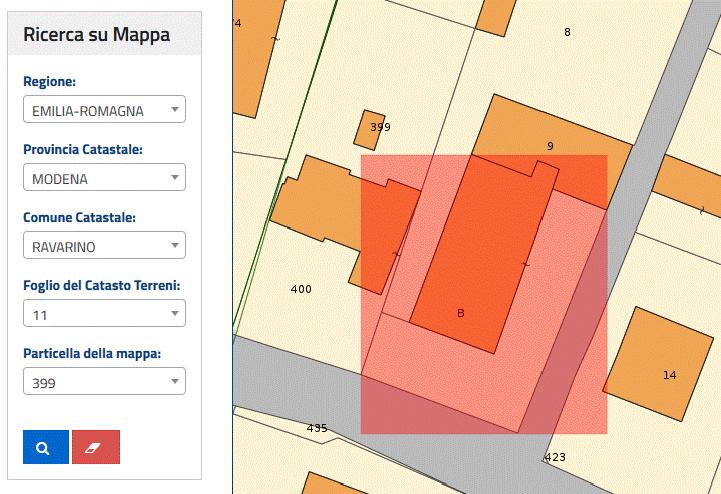Click the parcel label 435 on the map
This screenshot has width=721, height=494.
(x=317, y=428)
